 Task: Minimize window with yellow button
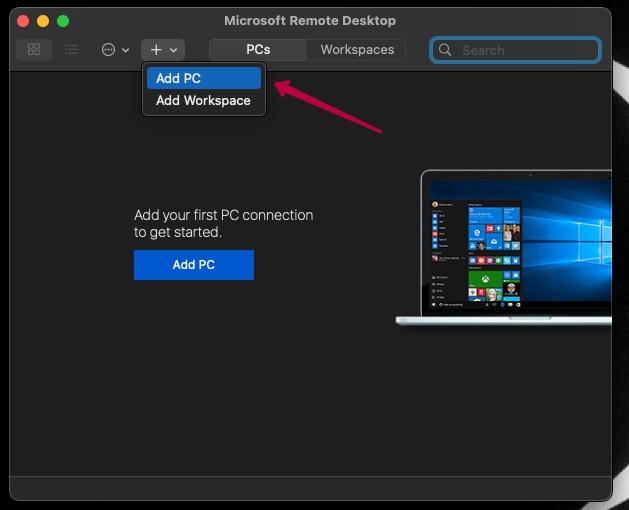pos(43,21)
